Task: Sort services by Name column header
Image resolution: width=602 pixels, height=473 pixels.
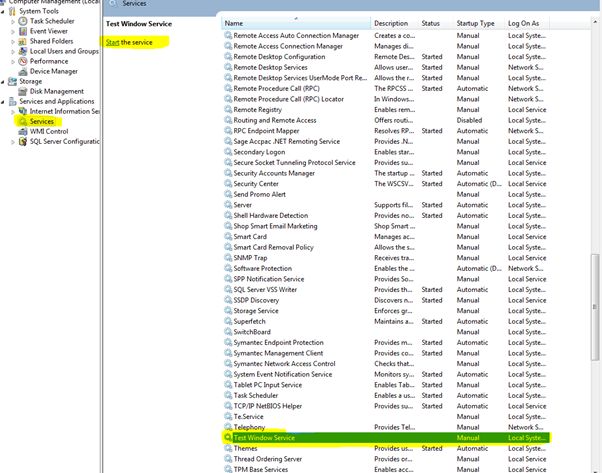Action: click(296, 23)
